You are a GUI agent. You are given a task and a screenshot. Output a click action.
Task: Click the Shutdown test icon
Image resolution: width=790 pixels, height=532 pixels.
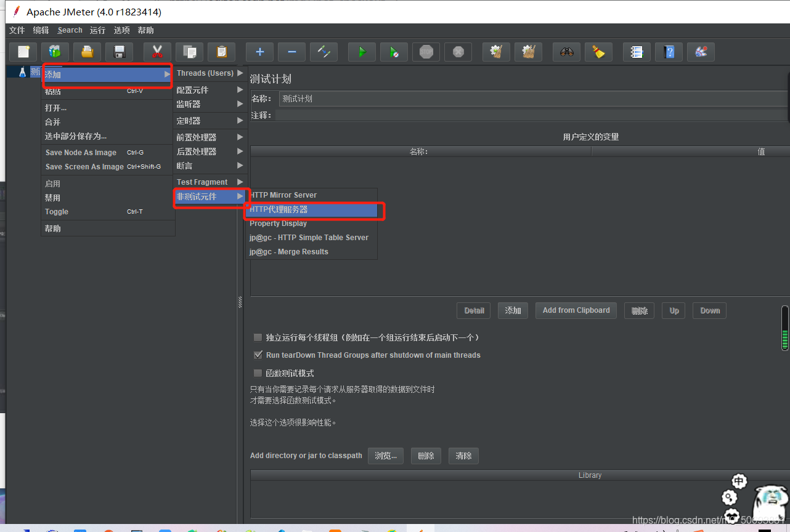click(x=458, y=52)
